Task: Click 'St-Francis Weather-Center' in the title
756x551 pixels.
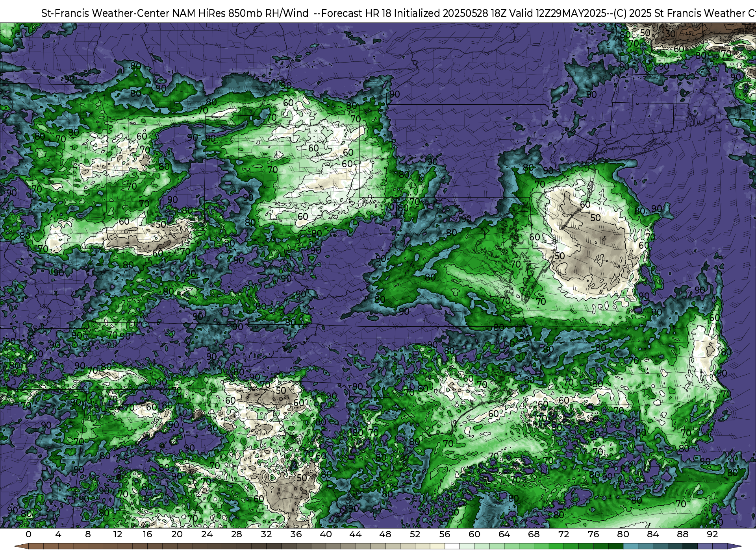Action: [106, 13]
